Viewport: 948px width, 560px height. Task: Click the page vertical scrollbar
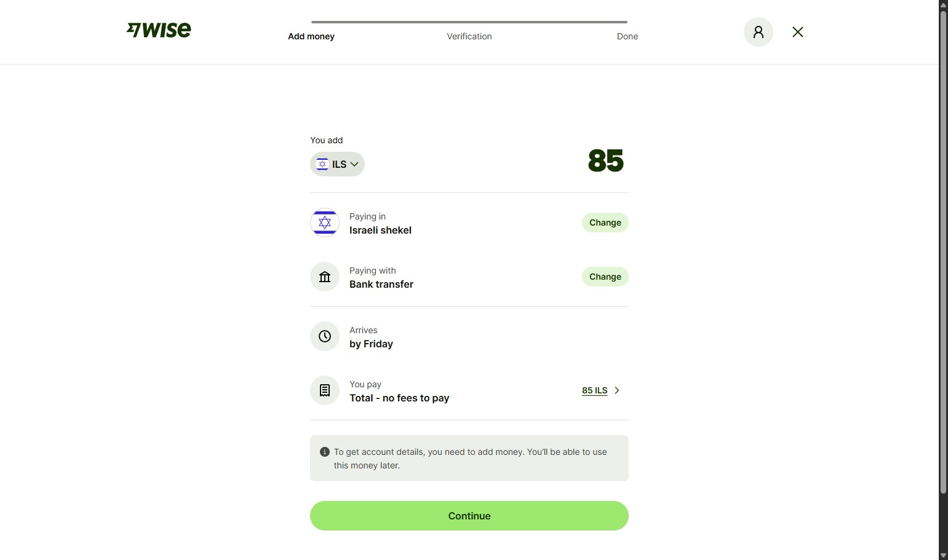pos(943,246)
